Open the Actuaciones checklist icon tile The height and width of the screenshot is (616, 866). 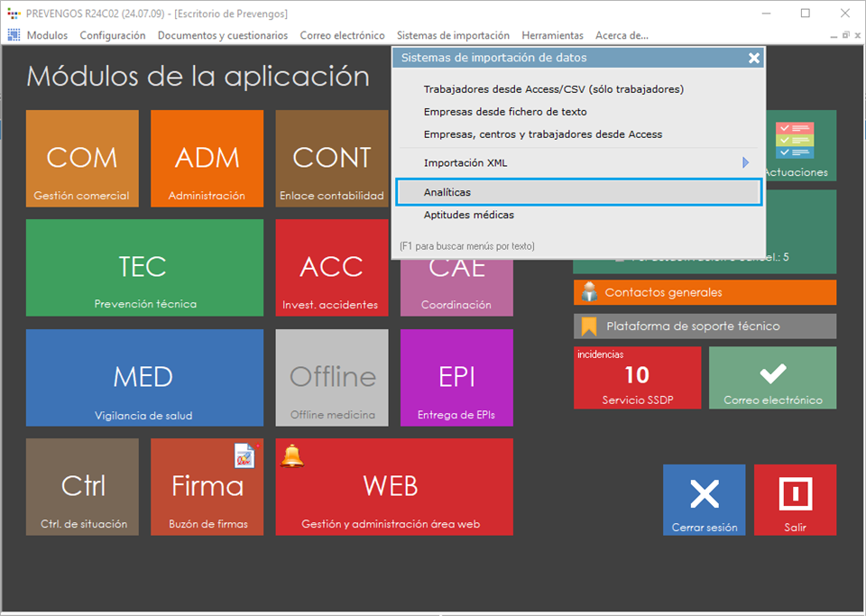(795, 143)
